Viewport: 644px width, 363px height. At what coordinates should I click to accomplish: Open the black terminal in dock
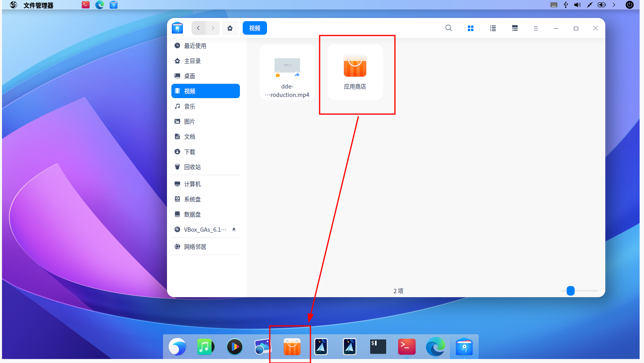pos(378,347)
